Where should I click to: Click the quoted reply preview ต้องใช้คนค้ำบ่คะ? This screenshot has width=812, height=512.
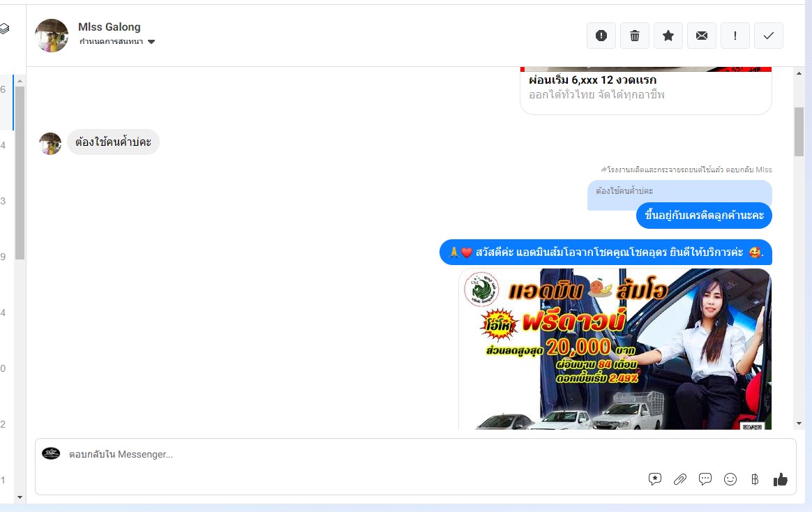[x=679, y=192]
